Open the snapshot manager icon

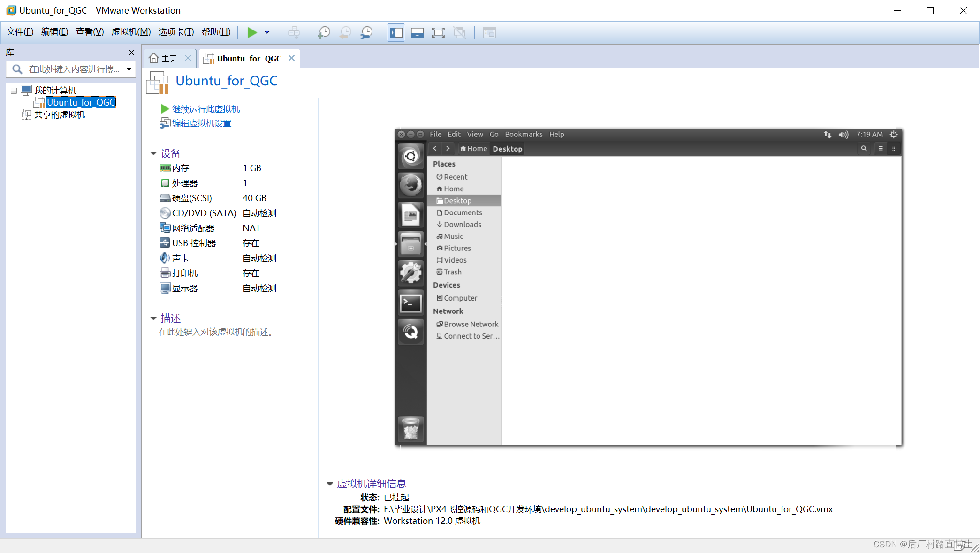point(366,32)
